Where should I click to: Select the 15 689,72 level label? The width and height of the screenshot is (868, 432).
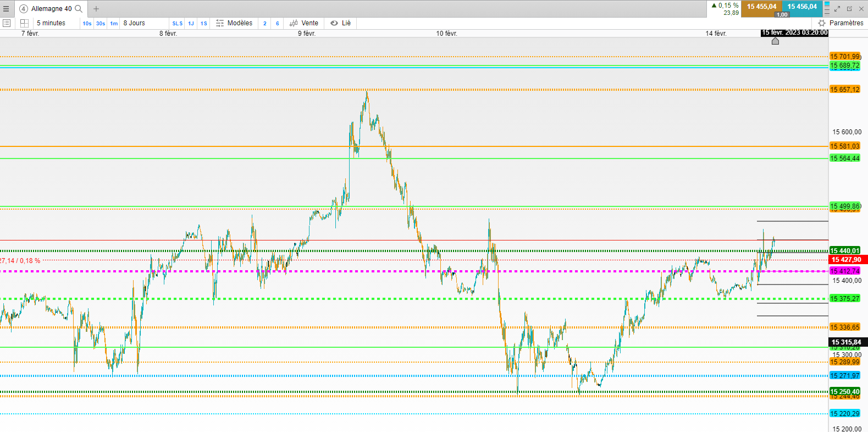pyautogui.click(x=845, y=65)
